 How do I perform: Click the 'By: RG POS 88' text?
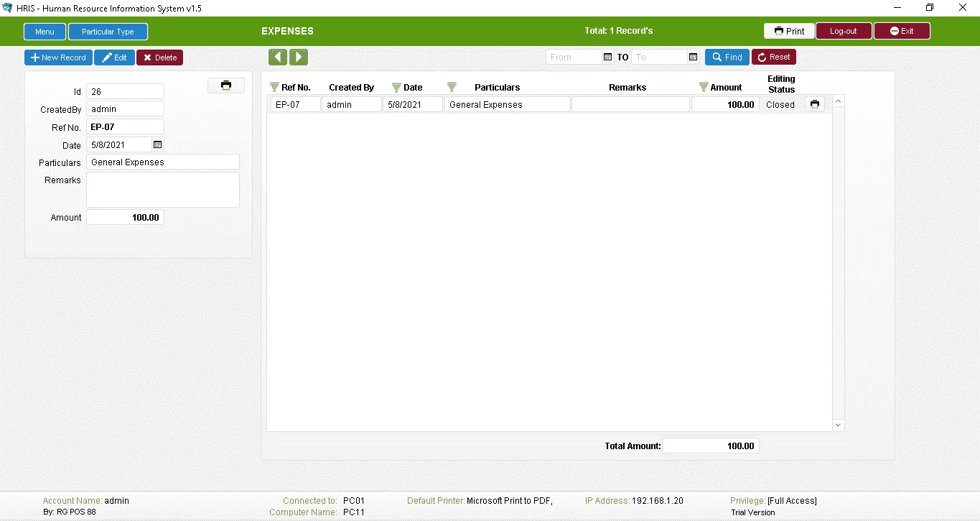(x=70, y=512)
